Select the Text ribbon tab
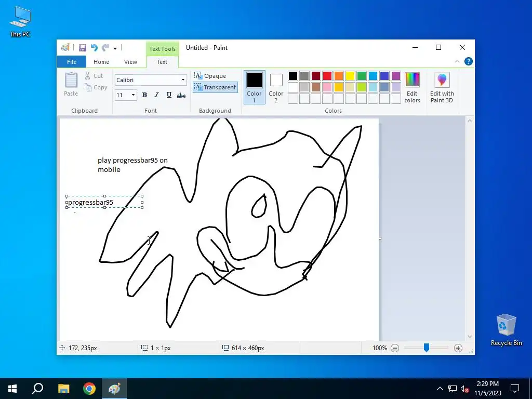The image size is (532, 399). click(x=162, y=62)
